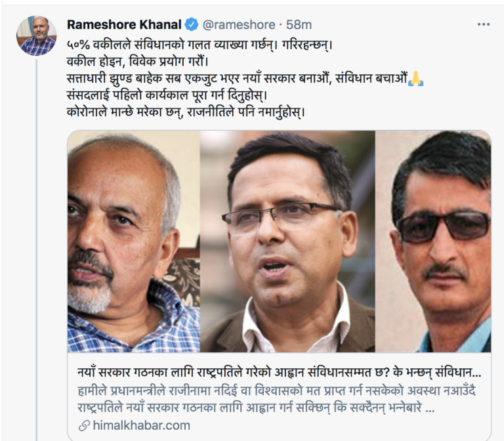Click the tweet line mentioning संसदलाई

click(x=167, y=95)
